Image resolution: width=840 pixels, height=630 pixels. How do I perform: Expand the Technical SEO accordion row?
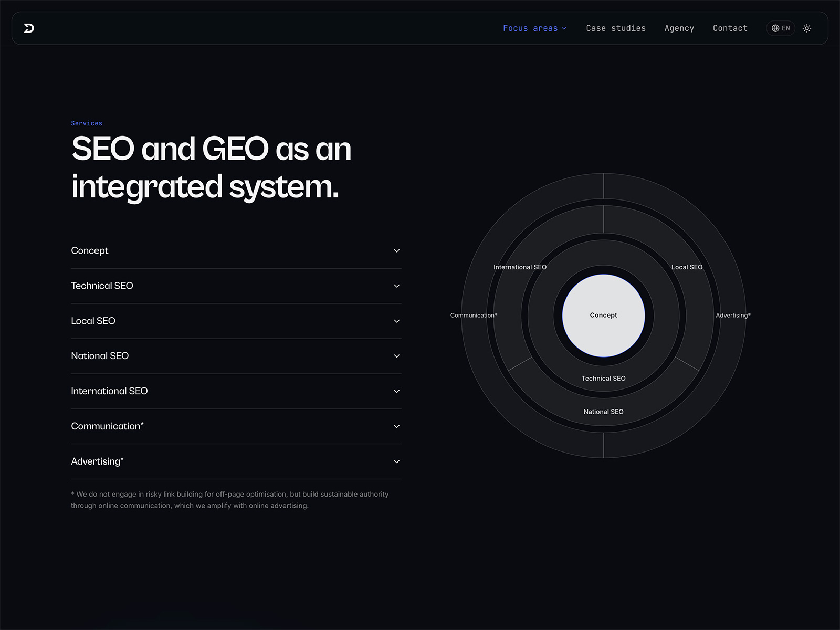click(236, 286)
